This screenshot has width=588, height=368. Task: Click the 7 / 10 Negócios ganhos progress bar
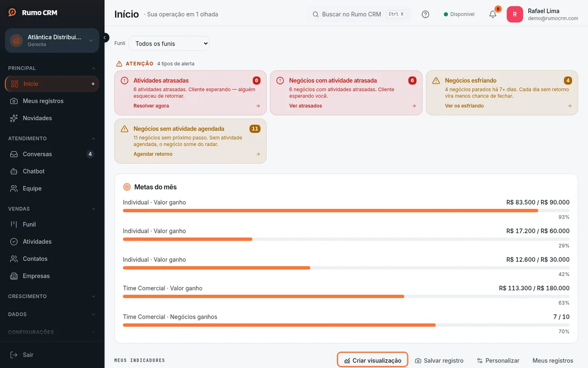[x=346, y=325]
